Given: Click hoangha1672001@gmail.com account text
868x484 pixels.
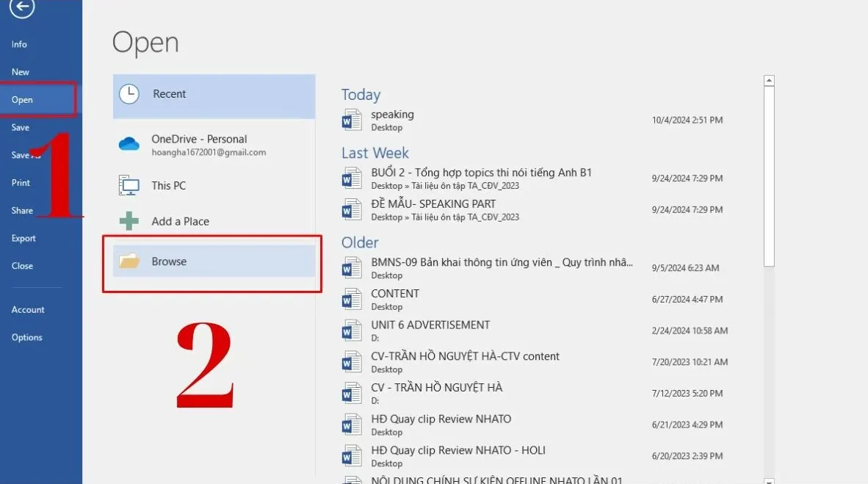Looking at the screenshot, I should point(209,152).
